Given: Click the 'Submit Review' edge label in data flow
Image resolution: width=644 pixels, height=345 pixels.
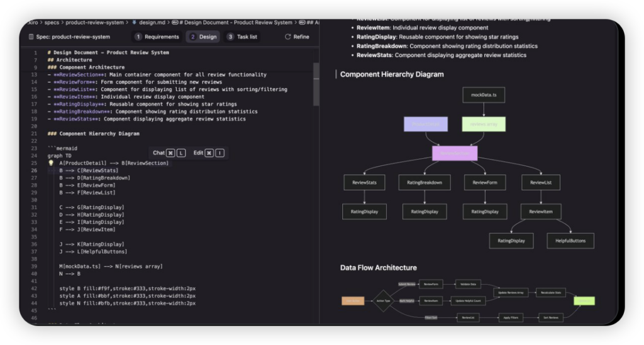Looking at the screenshot, I should pyautogui.click(x=407, y=284).
